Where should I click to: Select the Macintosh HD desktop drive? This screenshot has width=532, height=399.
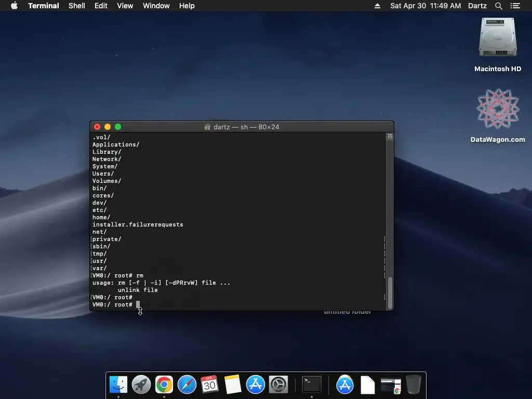(x=498, y=45)
